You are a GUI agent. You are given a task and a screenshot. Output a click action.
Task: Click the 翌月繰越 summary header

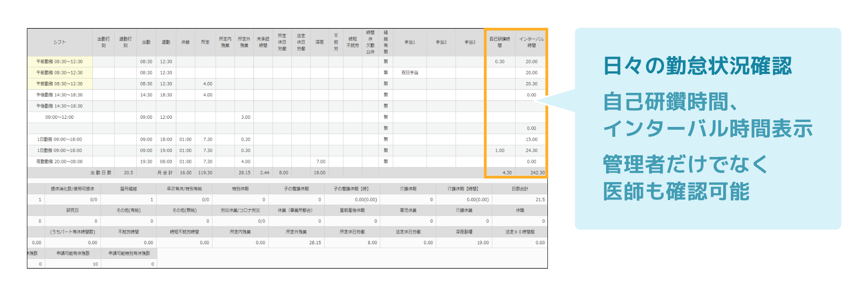(128, 189)
